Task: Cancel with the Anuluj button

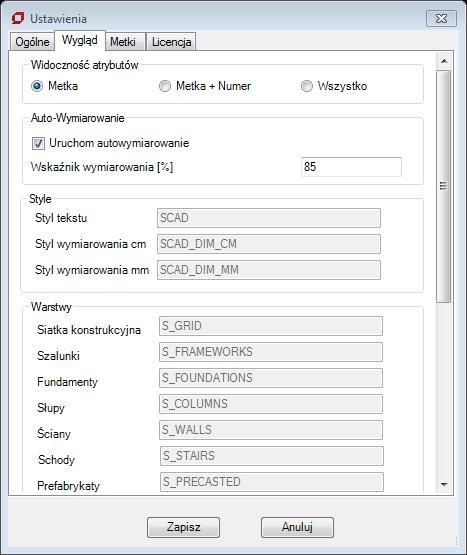Action: pos(297,527)
